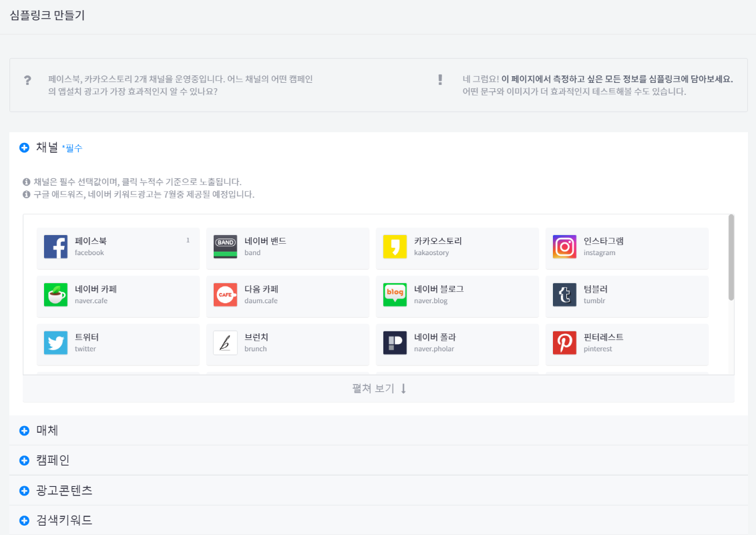Click the 핀터레스트 label

[604, 337]
